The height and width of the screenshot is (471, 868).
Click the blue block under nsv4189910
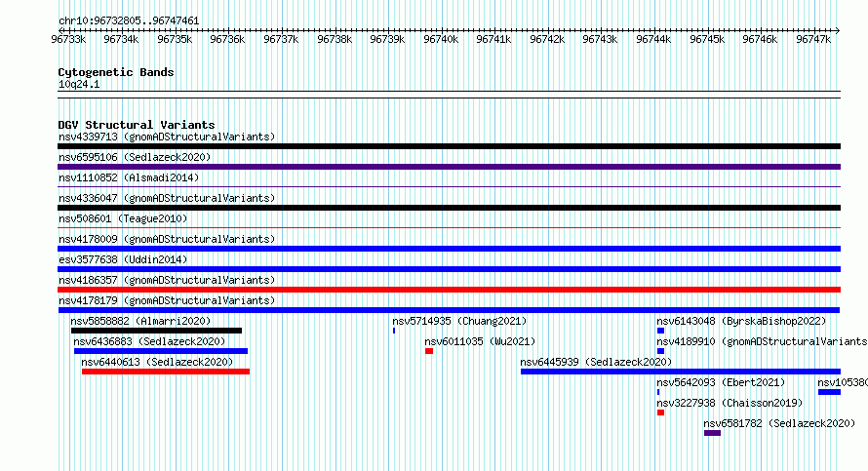click(660, 351)
